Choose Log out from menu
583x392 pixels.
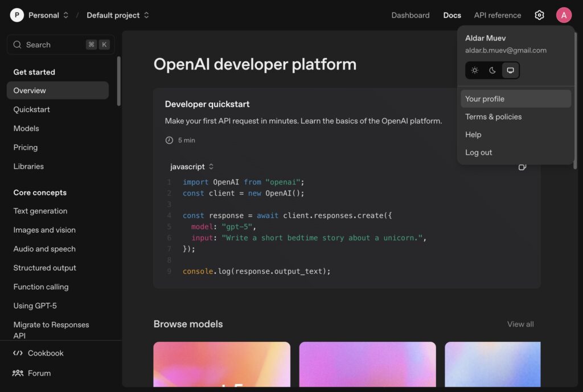tap(479, 152)
